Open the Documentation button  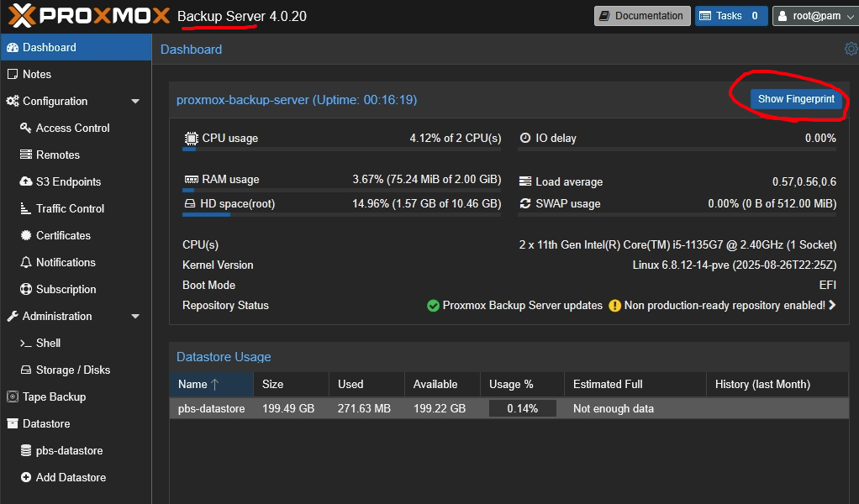[x=641, y=16]
